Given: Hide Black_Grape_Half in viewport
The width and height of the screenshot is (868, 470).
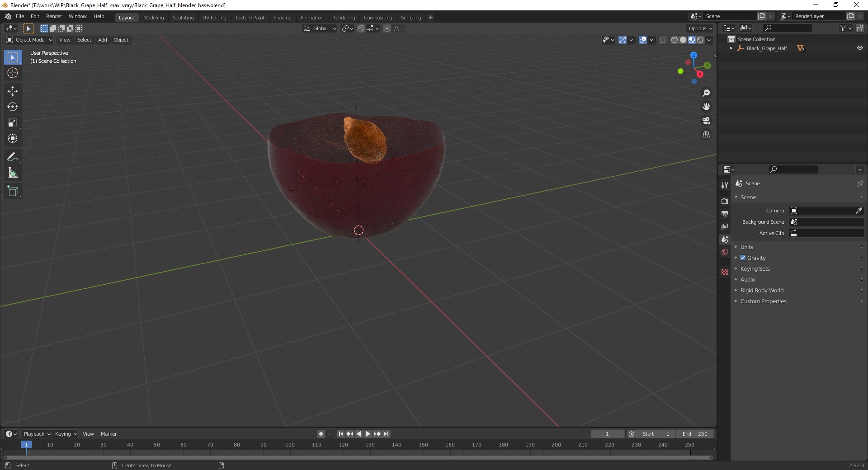Looking at the screenshot, I should point(860,48).
